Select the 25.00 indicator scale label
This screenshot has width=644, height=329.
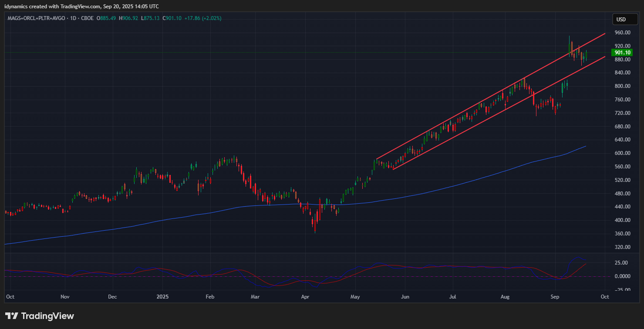coord(621,263)
